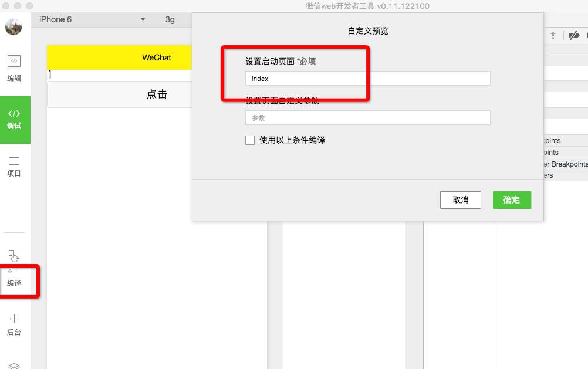The image size is (588, 369).
Task: Click the user avatar in sidebar
Action: point(13,27)
